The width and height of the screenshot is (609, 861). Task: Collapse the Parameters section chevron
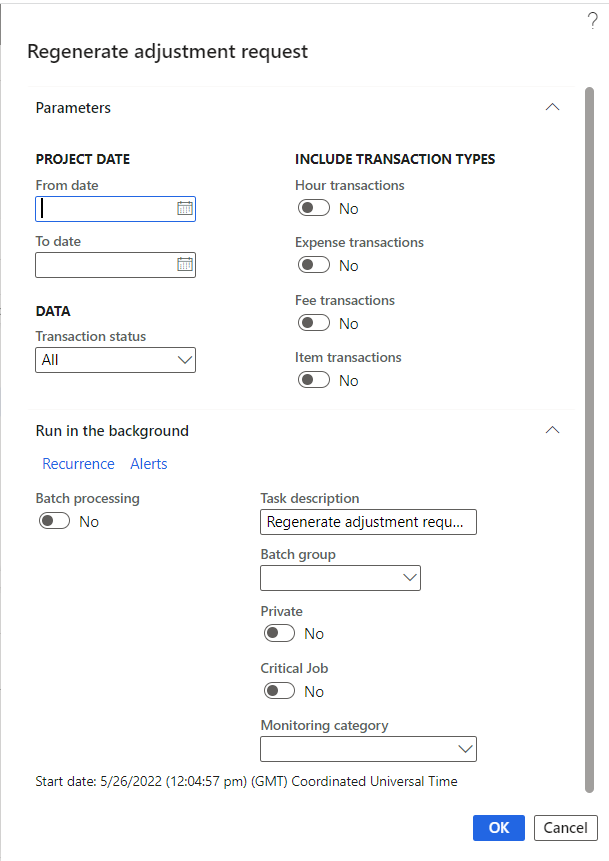point(552,107)
